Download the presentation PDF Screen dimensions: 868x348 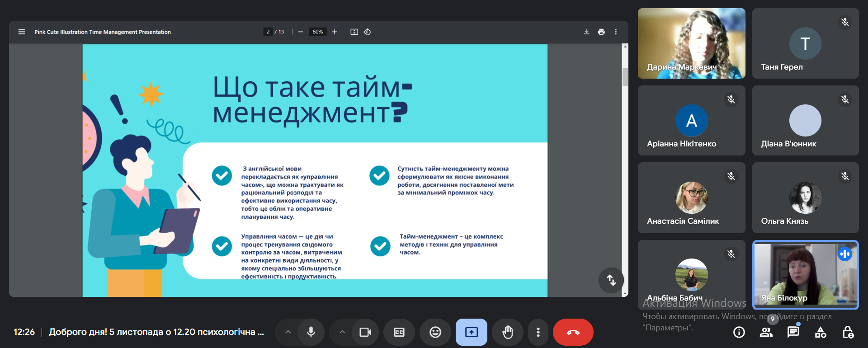(x=586, y=32)
